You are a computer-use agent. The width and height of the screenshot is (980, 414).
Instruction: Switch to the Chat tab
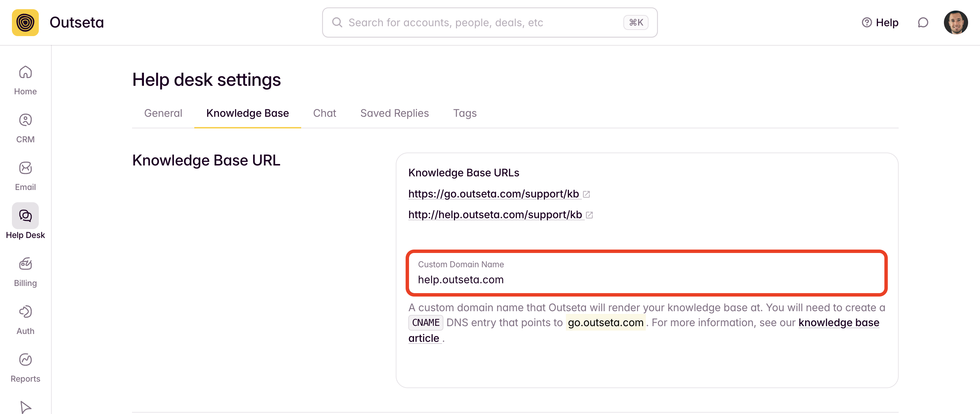tap(324, 113)
